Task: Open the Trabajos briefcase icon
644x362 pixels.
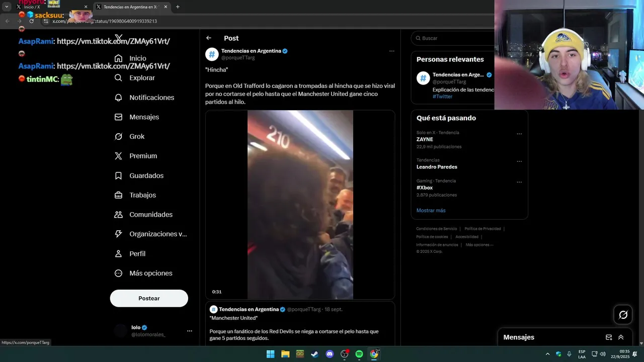Action: (x=118, y=195)
